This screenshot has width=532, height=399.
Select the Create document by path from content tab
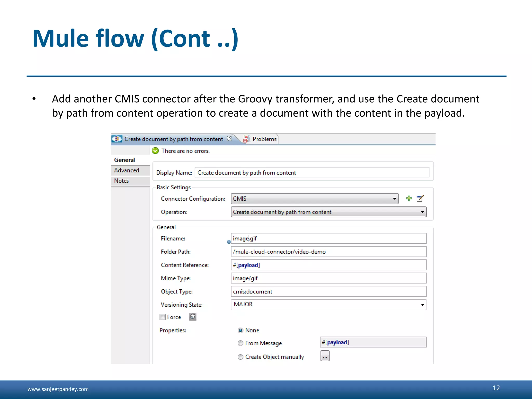pyautogui.click(x=174, y=139)
